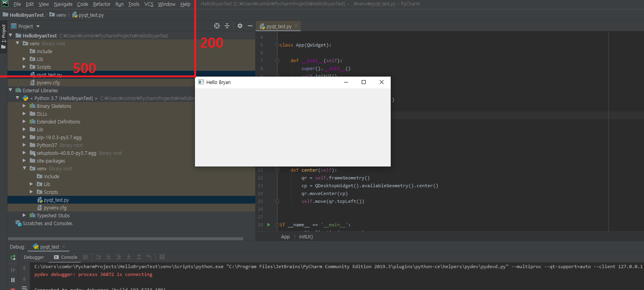Open the Tools menu
The height and width of the screenshot is (290, 644).
134,4
